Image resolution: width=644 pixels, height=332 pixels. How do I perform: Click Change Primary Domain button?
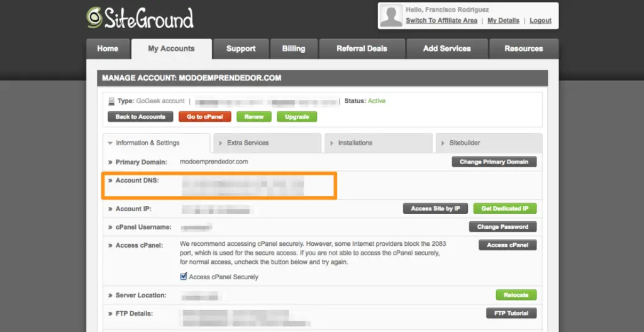(x=494, y=162)
